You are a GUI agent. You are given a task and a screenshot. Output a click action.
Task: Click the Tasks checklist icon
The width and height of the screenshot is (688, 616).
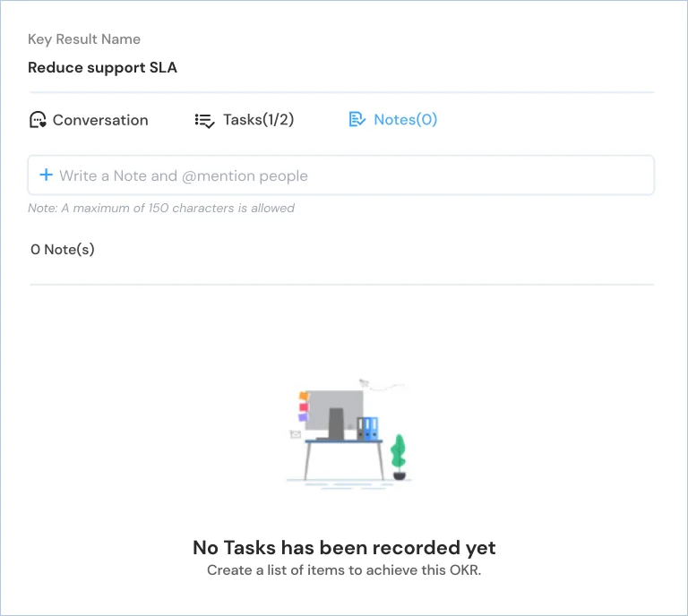(204, 120)
